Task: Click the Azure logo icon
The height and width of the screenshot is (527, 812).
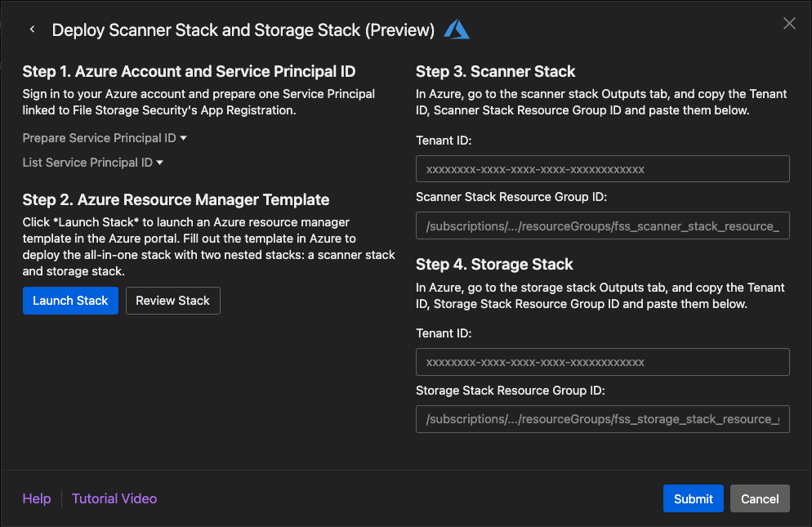Action: pos(457,29)
